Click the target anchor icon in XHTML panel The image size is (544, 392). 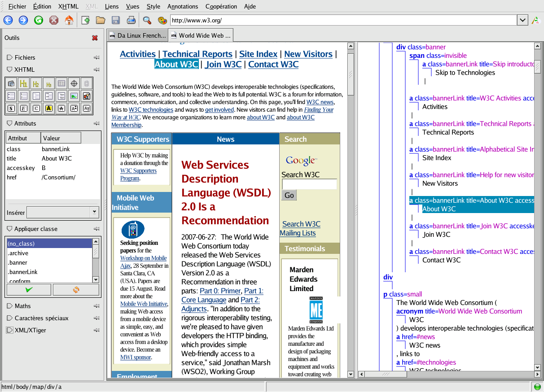click(74, 83)
